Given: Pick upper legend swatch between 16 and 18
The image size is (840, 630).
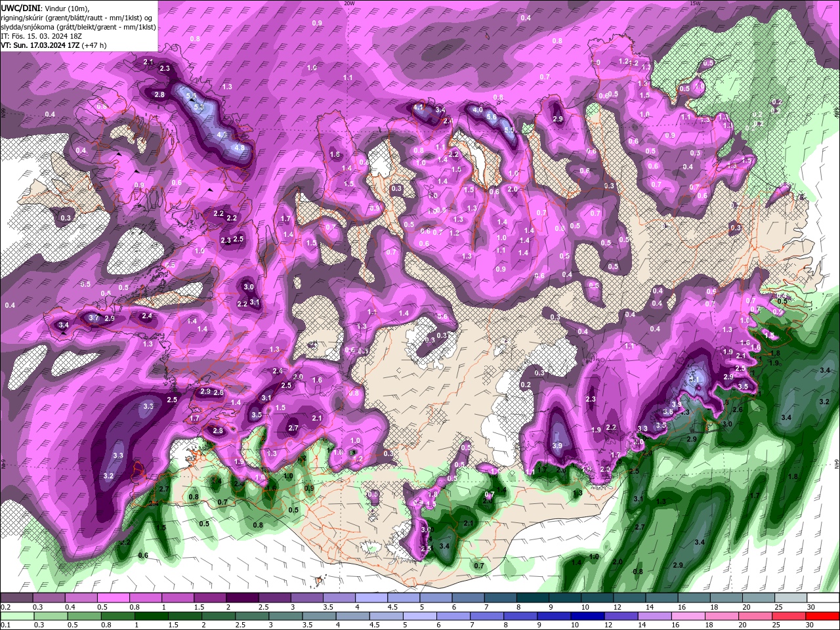Looking at the screenshot, I should click(x=694, y=598).
